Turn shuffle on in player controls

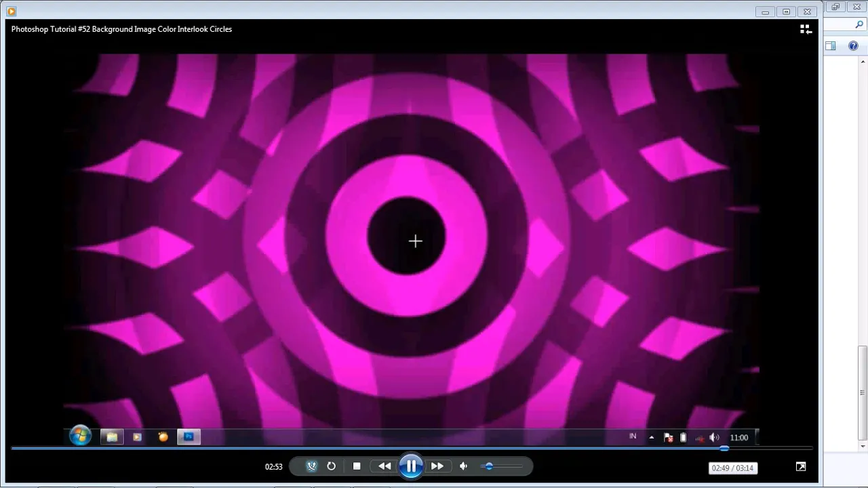point(311,466)
